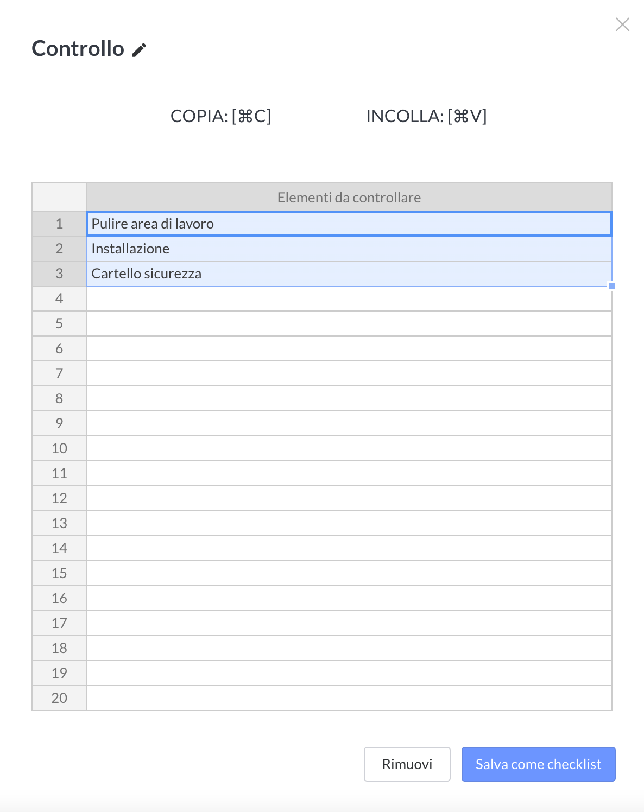Select the cell containing Pulire area di lavoro
644x812 pixels.
coord(348,223)
